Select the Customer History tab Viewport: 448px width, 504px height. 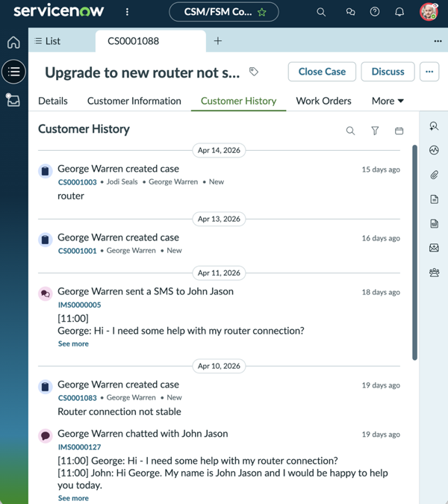(x=238, y=101)
